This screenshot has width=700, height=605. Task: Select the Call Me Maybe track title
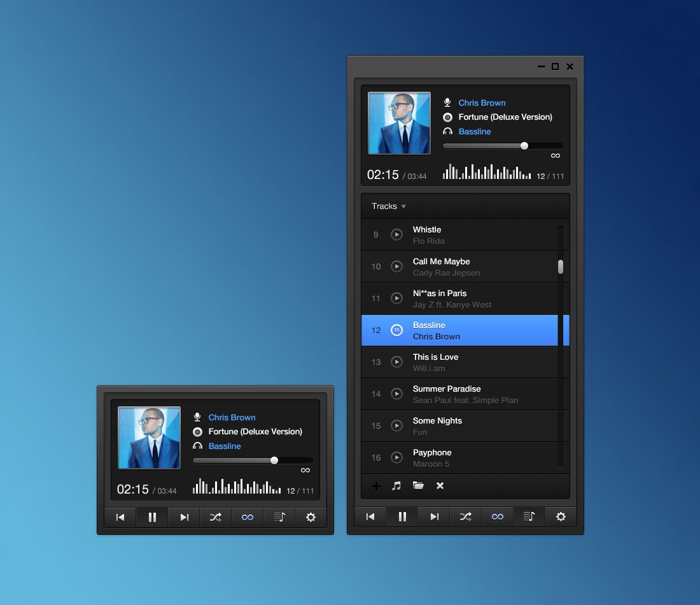(441, 261)
